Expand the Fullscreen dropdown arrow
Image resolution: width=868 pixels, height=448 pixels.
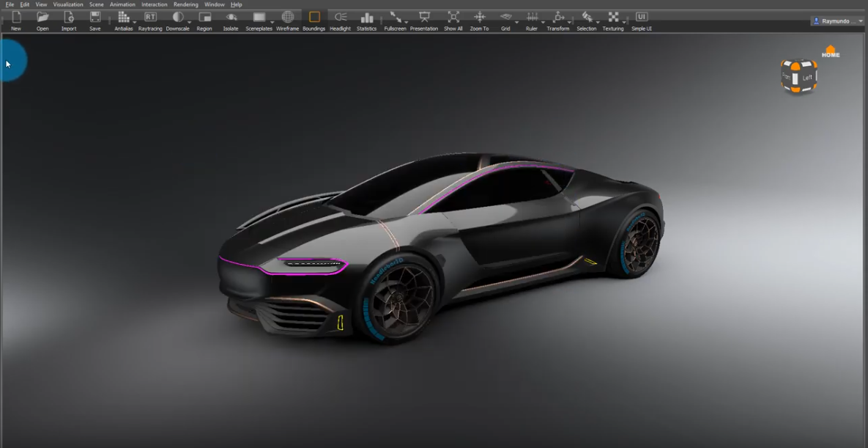coord(407,23)
